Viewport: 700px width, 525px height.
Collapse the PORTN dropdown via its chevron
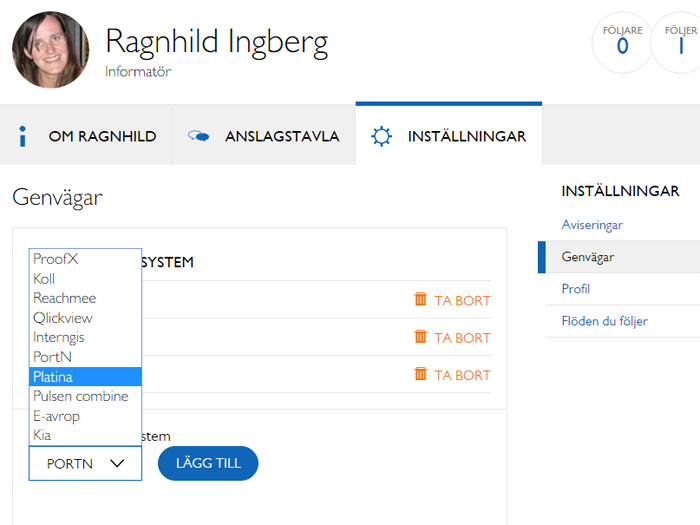click(117, 463)
